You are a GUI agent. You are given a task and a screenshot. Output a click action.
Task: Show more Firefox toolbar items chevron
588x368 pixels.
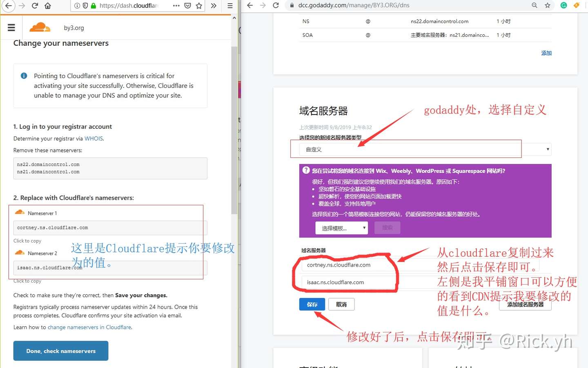coord(214,6)
